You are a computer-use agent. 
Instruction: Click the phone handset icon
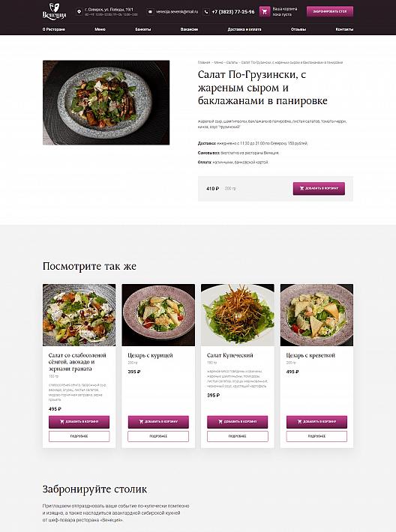pyautogui.click(x=206, y=12)
